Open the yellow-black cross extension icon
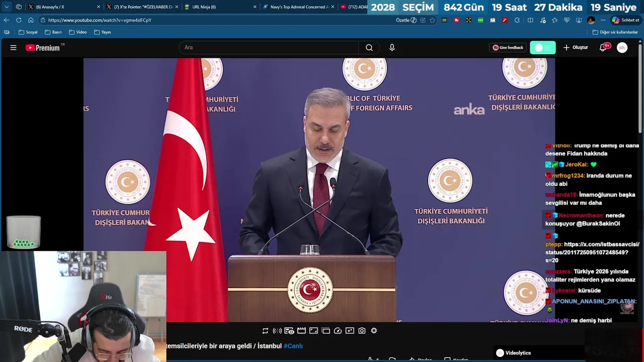The image size is (644, 362). point(468,20)
